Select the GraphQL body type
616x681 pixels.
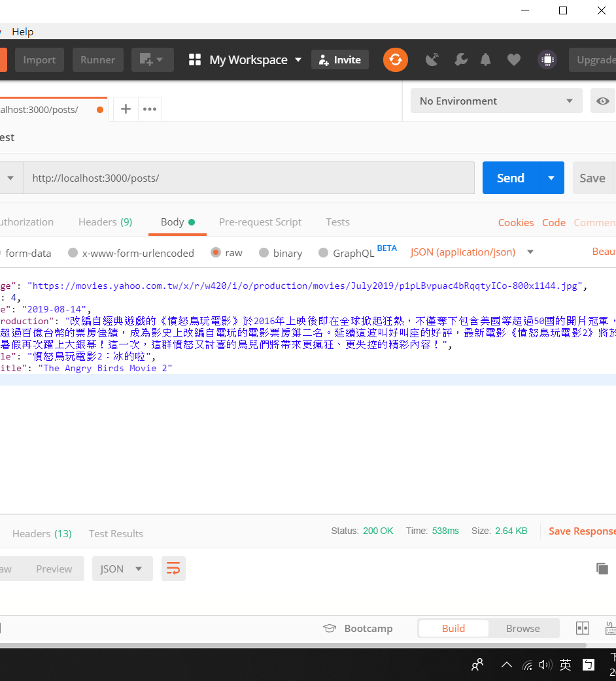coord(347,253)
